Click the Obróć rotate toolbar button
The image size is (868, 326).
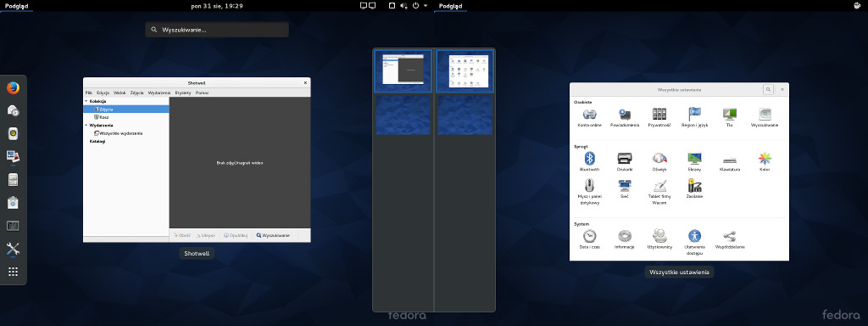[x=181, y=235]
